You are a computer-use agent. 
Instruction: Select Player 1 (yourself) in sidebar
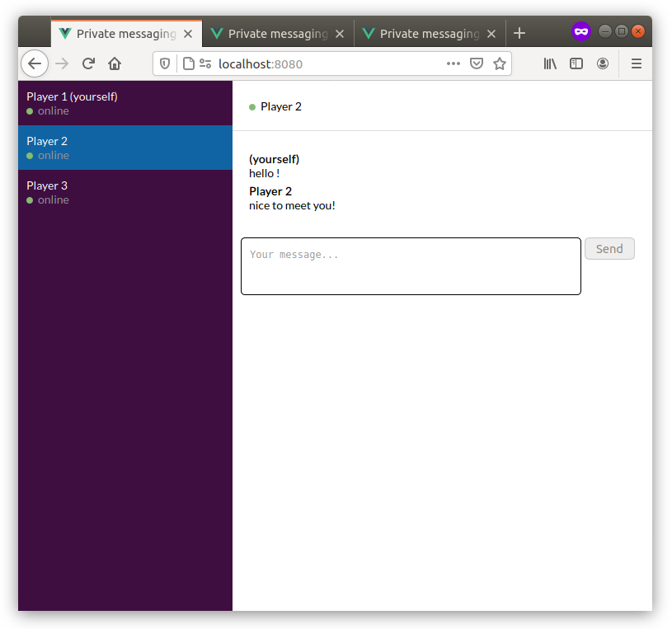pyautogui.click(x=125, y=103)
